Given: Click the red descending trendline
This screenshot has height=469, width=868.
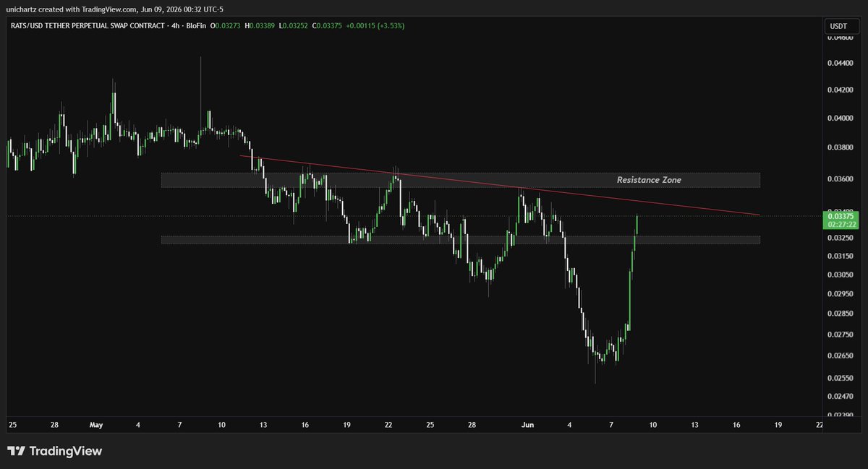Looking at the screenshot, I should click(499, 186).
